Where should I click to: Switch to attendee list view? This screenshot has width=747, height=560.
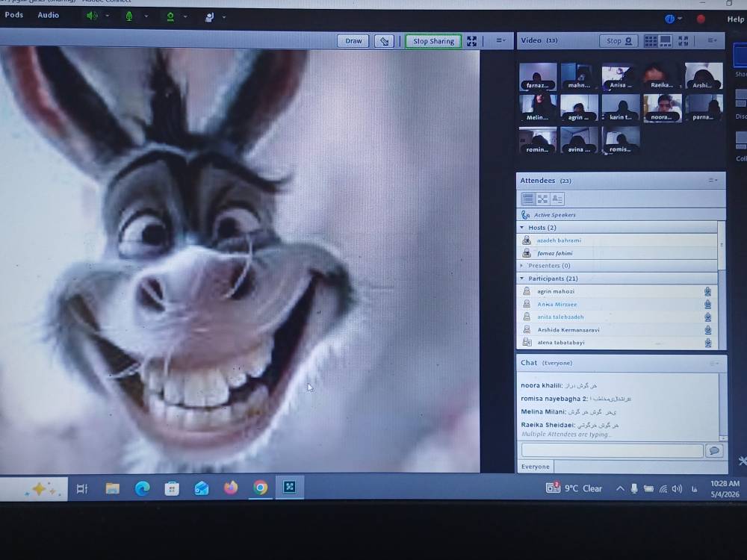coord(528,199)
